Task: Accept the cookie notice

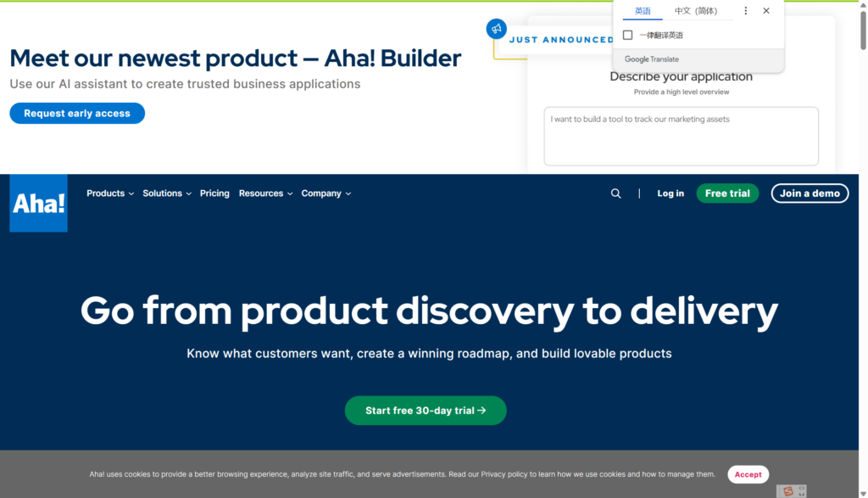Action: (x=748, y=474)
